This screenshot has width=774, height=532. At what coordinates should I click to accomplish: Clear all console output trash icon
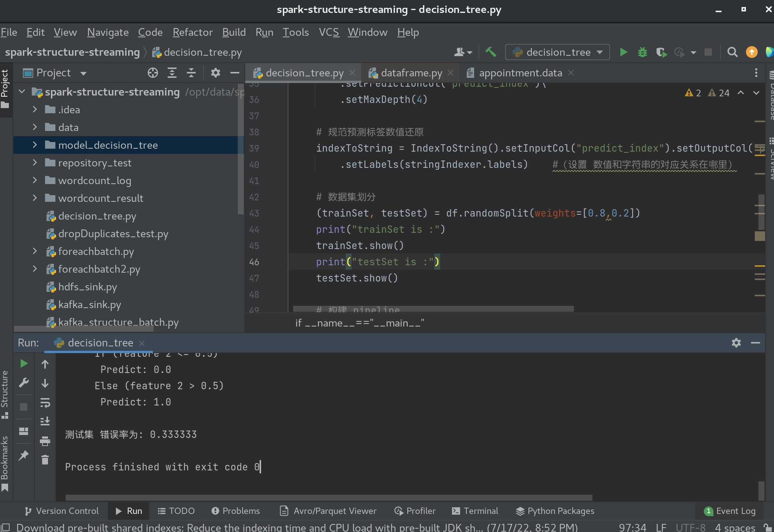(x=45, y=460)
